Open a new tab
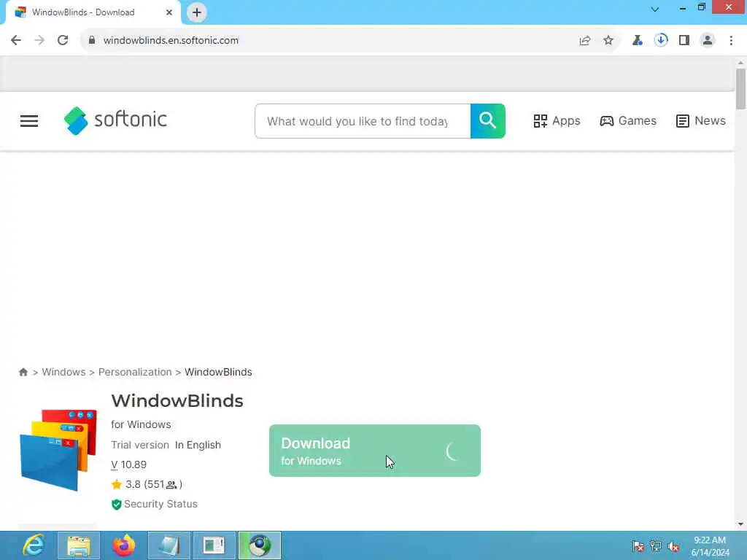 [x=197, y=12]
